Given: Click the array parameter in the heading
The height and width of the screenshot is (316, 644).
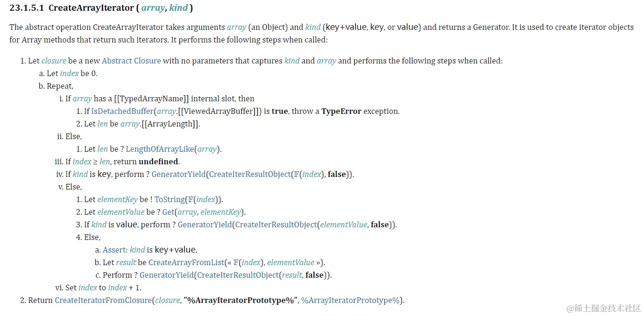Looking at the screenshot, I should 153,8.
